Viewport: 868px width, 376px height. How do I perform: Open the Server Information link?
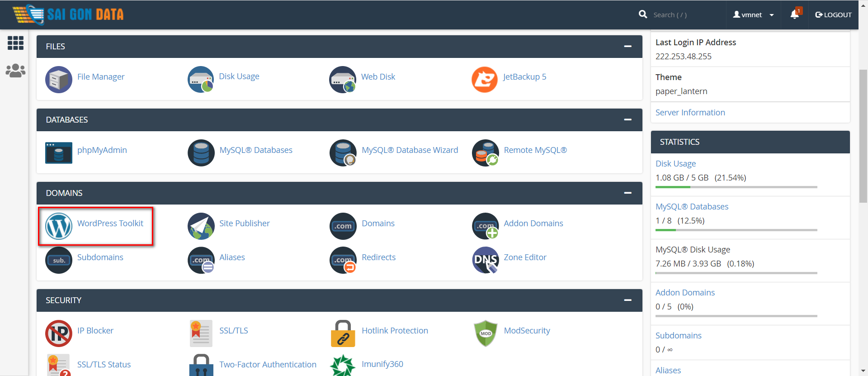(690, 112)
